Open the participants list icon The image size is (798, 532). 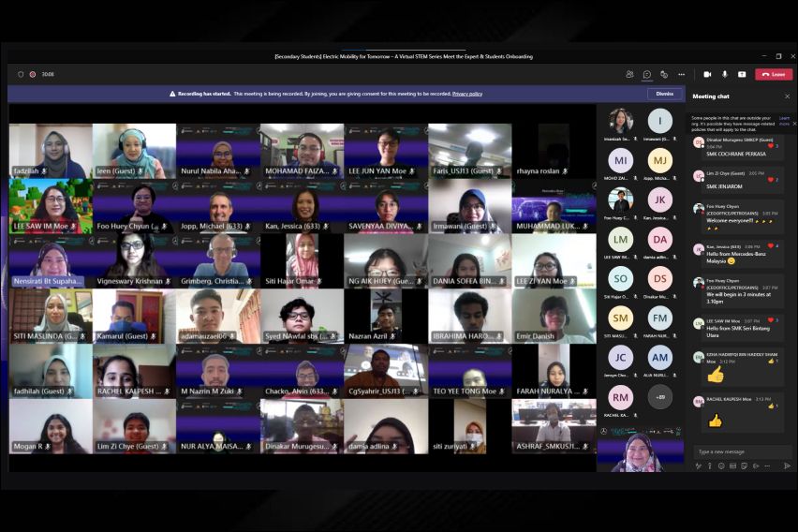[629, 74]
